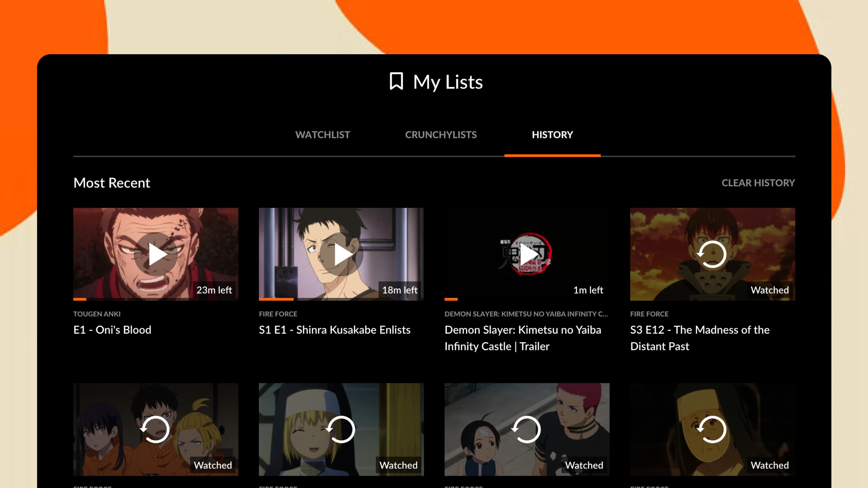This screenshot has width=868, height=488.
Task: Click the My Lists bookmark icon
Action: pyautogui.click(x=396, y=81)
